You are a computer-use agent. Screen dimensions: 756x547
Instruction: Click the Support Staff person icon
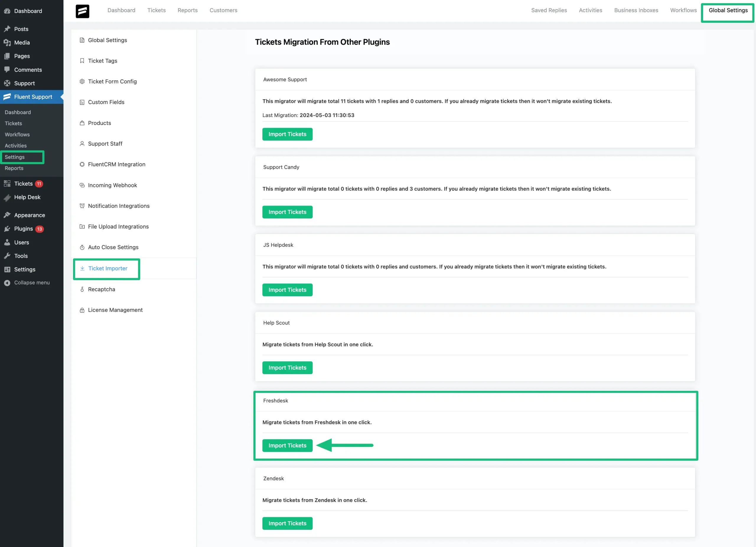coord(82,144)
